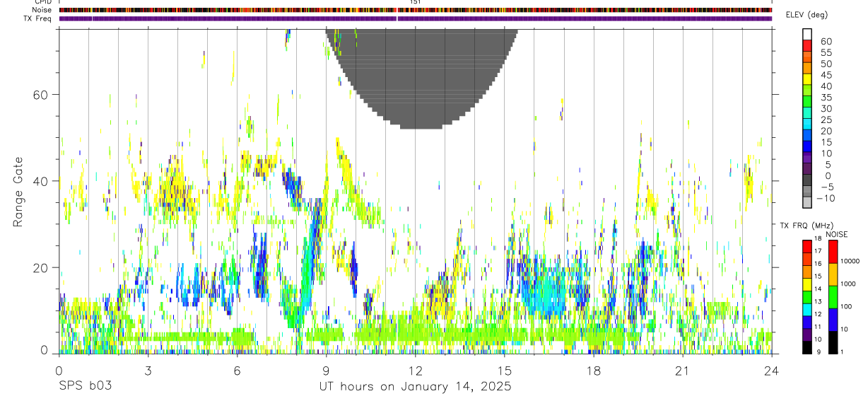Viewport: 868px width, 401px height.
Task: Pick the purple ELEV swatch between 5 and 10
Action: [809, 158]
